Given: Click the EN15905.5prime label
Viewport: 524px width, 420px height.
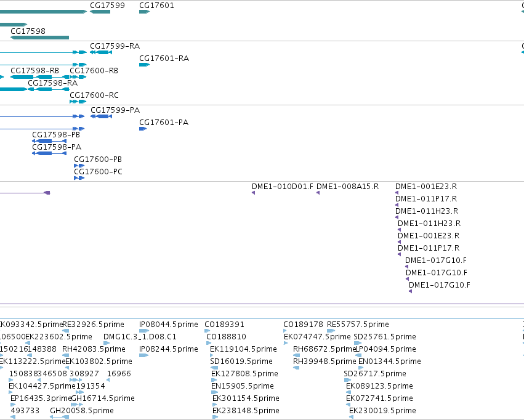Looking at the screenshot, I should click(243, 386).
